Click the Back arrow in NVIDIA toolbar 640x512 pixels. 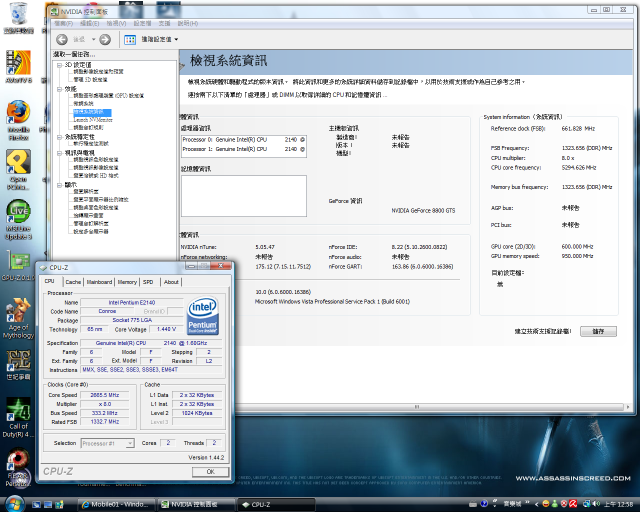(62, 40)
